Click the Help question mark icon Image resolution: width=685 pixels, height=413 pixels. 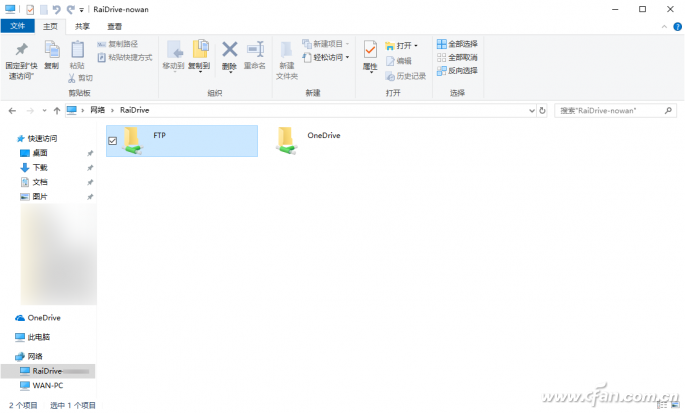click(x=677, y=27)
